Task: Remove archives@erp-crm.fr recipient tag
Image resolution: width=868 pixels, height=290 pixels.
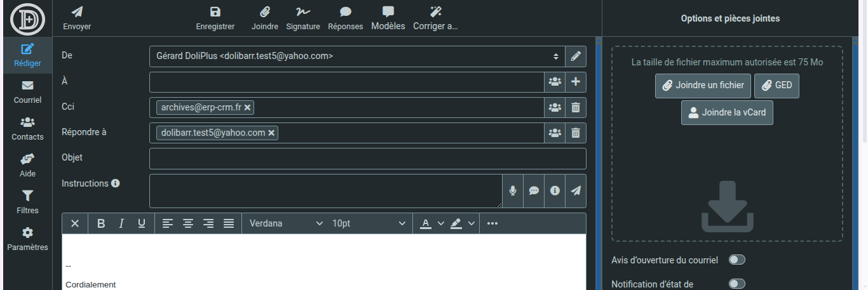Action: coord(248,107)
